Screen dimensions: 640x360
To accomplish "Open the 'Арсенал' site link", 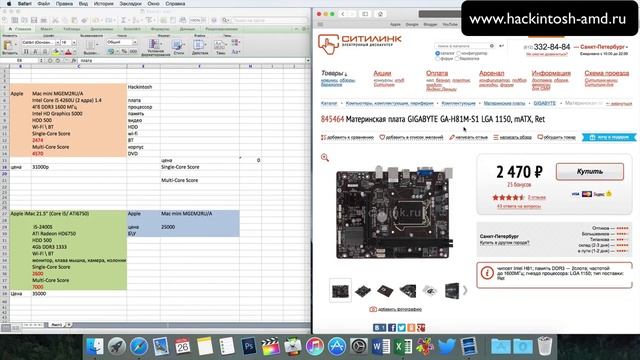I will pyautogui.click(x=491, y=73).
